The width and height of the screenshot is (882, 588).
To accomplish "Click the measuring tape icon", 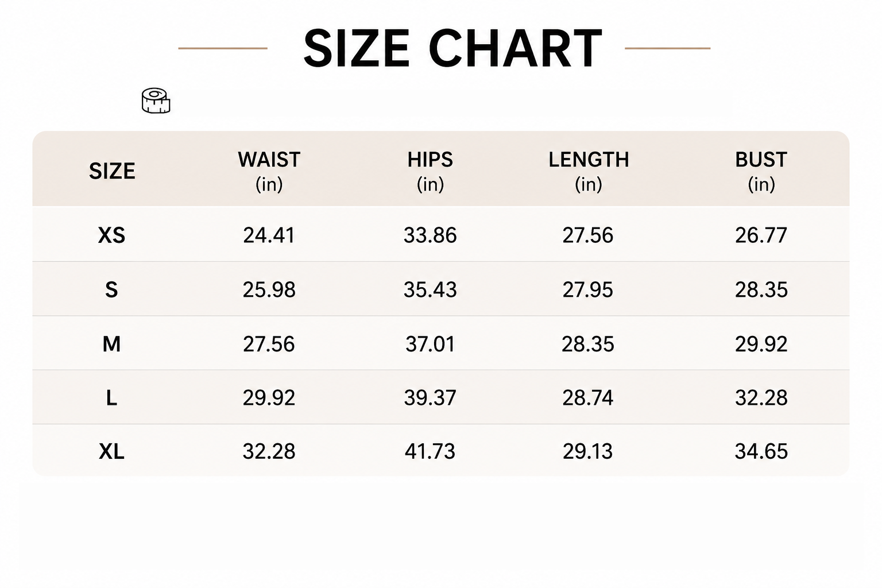I will point(156,101).
